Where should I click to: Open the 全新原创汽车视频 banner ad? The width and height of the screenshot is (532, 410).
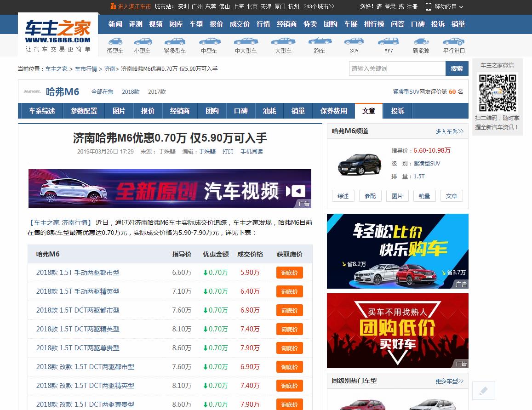point(170,188)
